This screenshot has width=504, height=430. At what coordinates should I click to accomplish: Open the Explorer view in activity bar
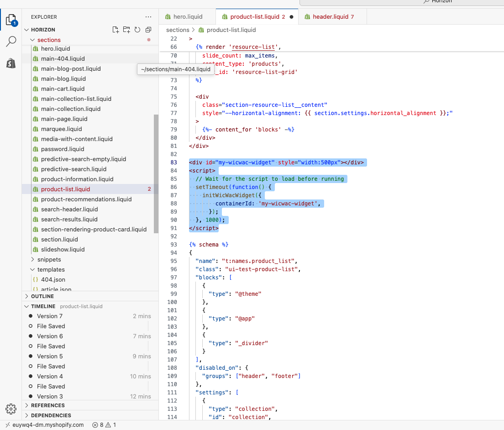pos(11,20)
